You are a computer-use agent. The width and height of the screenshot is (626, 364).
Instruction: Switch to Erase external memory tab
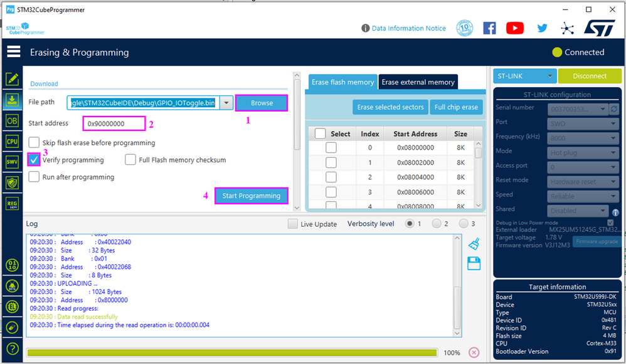click(x=418, y=82)
